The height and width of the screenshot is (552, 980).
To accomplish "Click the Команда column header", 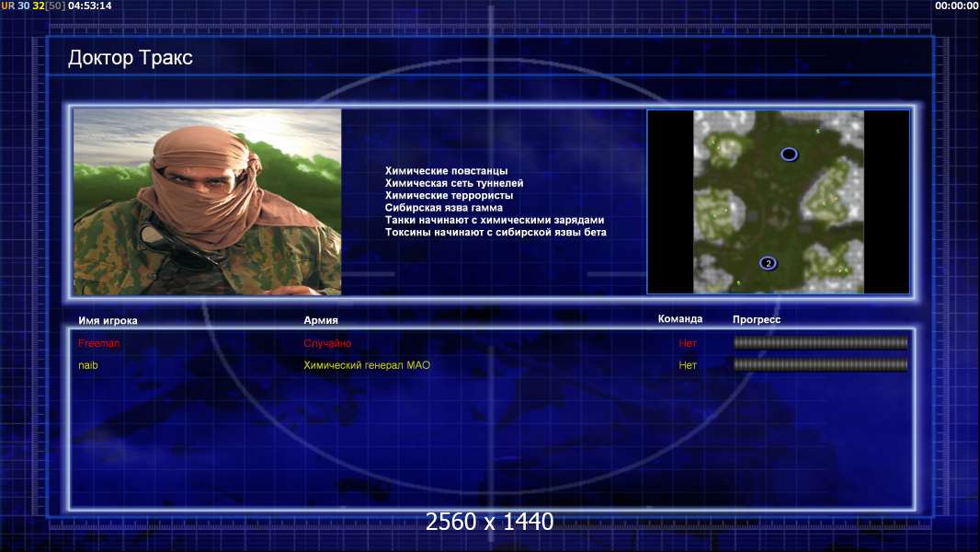I will pos(680,319).
